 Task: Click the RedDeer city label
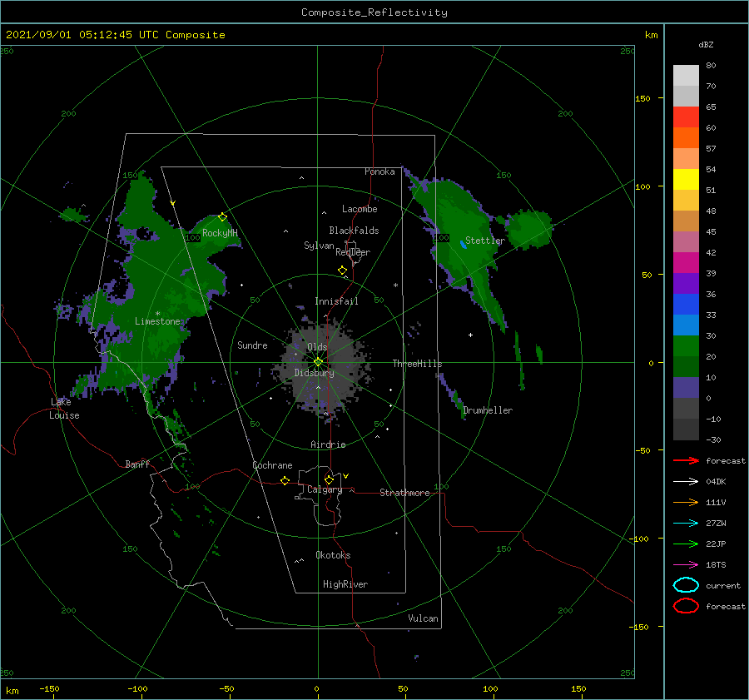(x=353, y=252)
